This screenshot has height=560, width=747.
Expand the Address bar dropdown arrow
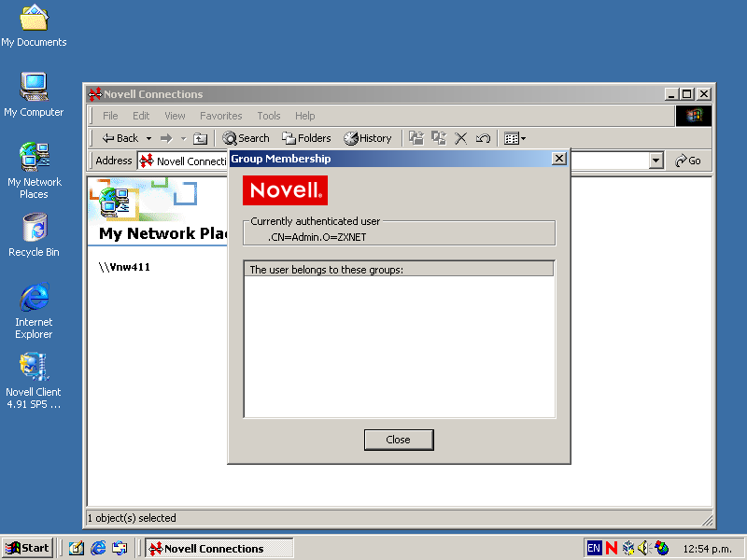(x=656, y=161)
